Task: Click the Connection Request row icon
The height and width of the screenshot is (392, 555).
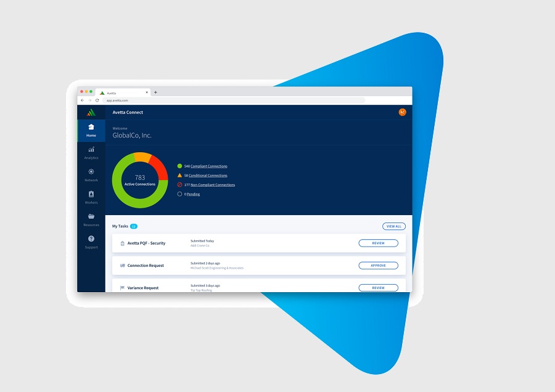Action: (x=123, y=266)
